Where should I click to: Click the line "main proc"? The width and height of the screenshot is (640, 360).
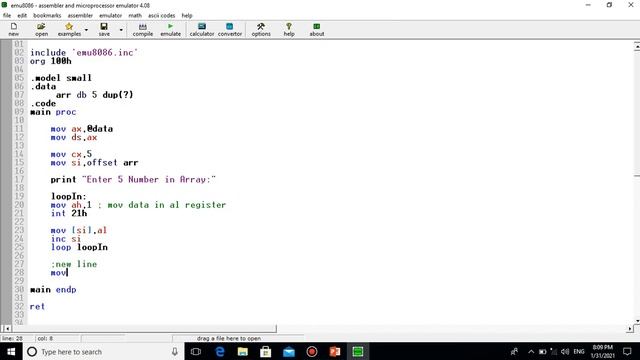click(53, 112)
